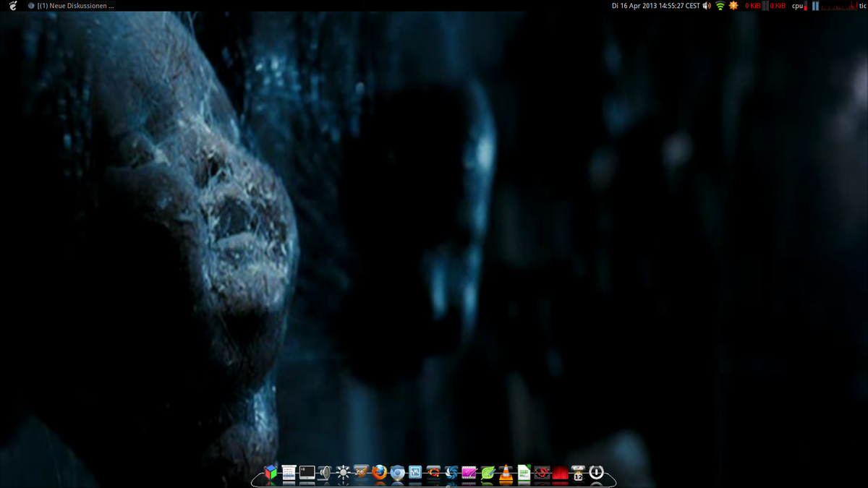Launch Chromium from the dock
868x488 pixels.
pyautogui.click(x=398, y=473)
